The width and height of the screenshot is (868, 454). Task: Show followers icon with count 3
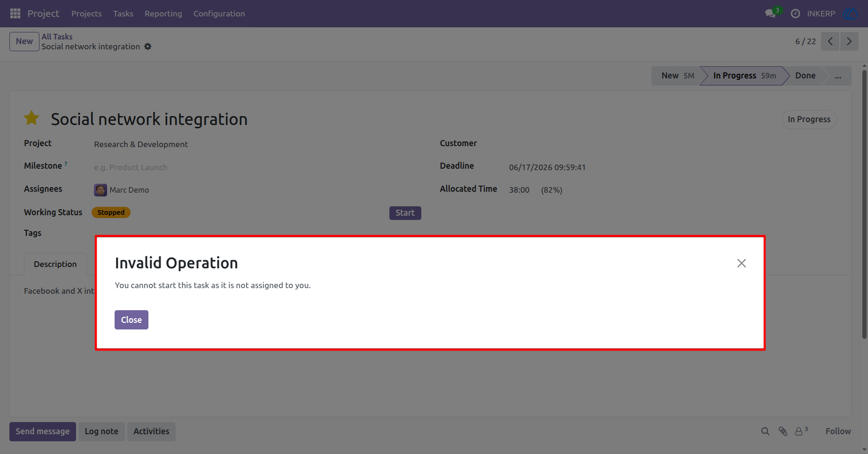tap(801, 431)
